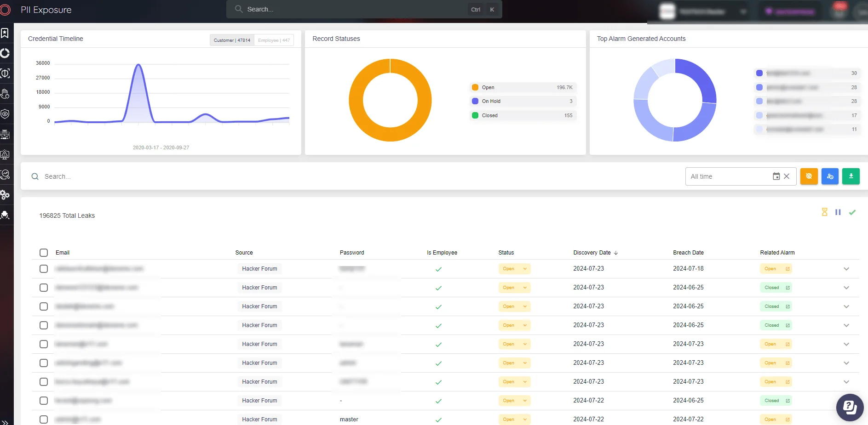Open the help chat bubble at bottom right
Image resolution: width=868 pixels, height=425 pixels.
(850, 407)
